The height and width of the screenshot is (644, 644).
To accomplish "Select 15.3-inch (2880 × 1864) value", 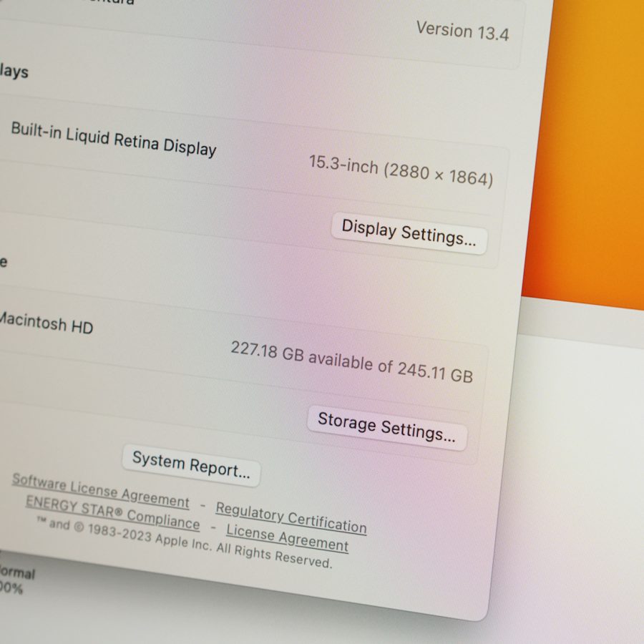I will coord(401,171).
